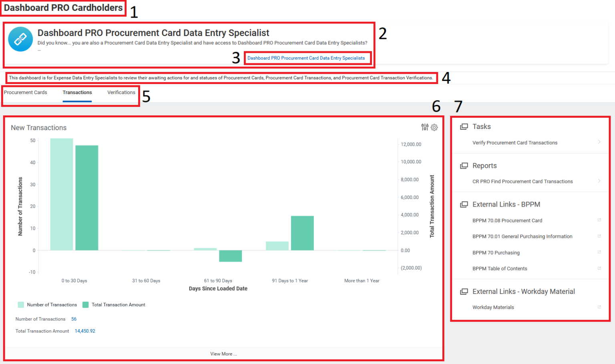Toggle the Total Transaction Amount legend item
Image resolution: width=615 pixels, height=364 pixels.
point(114,304)
